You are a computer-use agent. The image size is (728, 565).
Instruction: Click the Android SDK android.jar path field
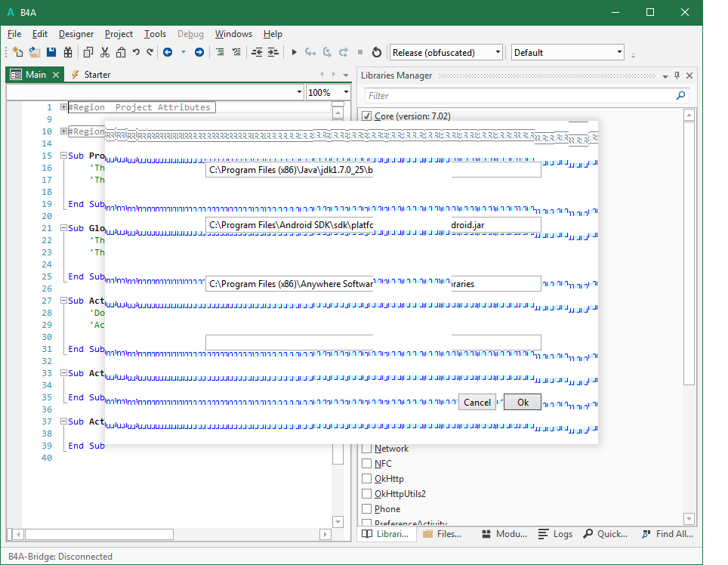[373, 224]
